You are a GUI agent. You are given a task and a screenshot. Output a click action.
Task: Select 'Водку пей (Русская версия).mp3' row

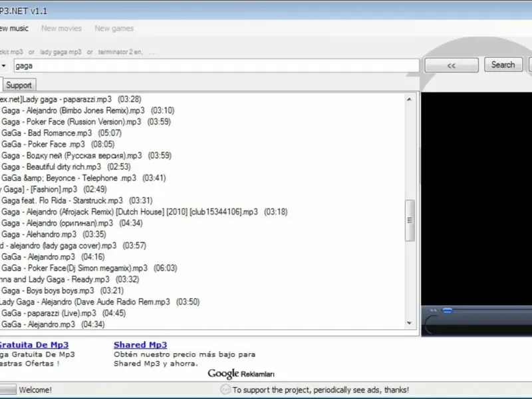click(86, 156)
